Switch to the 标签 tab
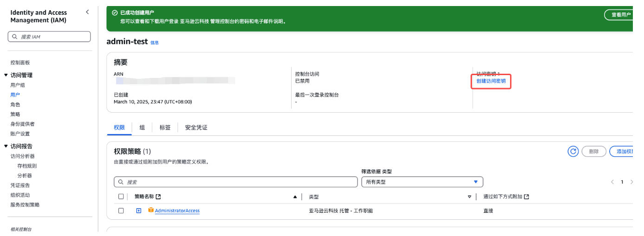Screen dimensions: 644x236 [165, 128]
